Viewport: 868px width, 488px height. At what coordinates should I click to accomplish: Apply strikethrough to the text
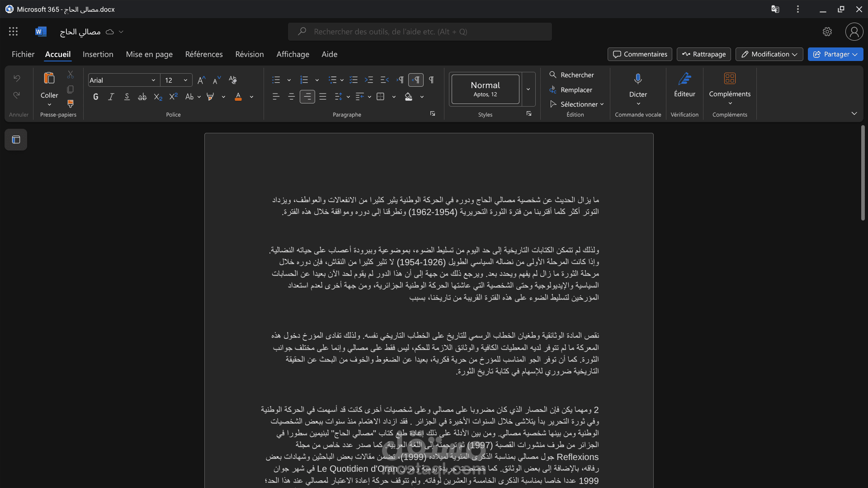pyautogui.click(x=142, y=96)
